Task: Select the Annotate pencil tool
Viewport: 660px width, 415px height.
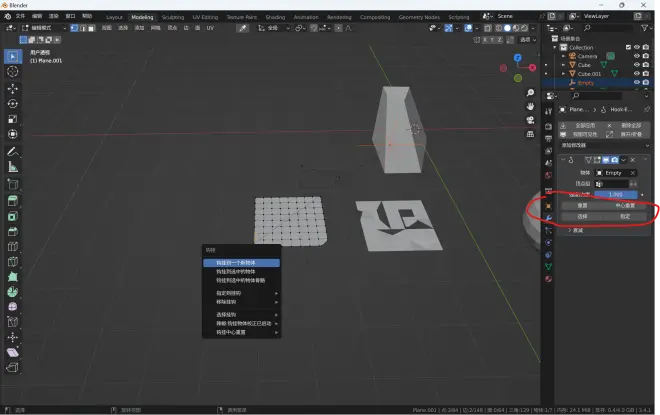Action: tap(13, 152)
